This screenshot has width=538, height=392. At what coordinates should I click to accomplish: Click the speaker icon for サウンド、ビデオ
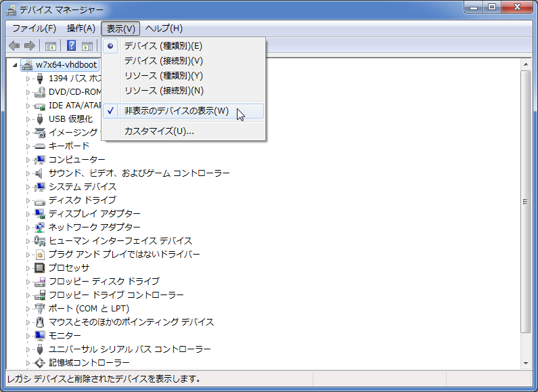(x=39, y=173)
